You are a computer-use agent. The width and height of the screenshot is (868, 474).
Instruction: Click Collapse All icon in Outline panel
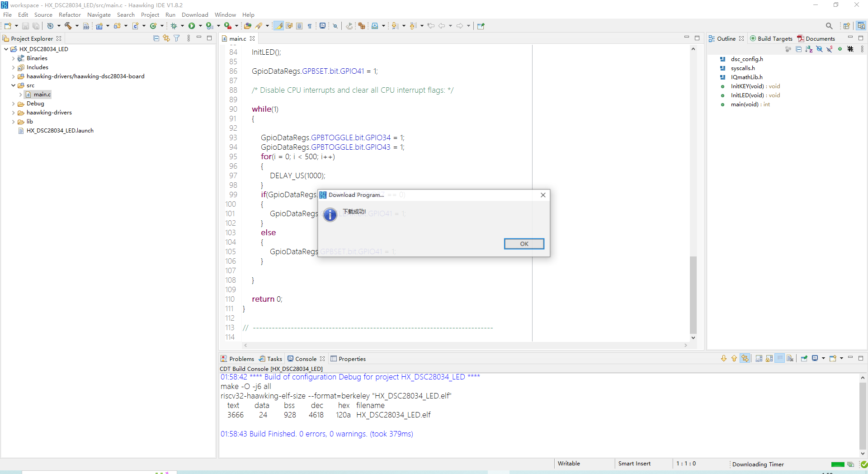pos(798,49)
